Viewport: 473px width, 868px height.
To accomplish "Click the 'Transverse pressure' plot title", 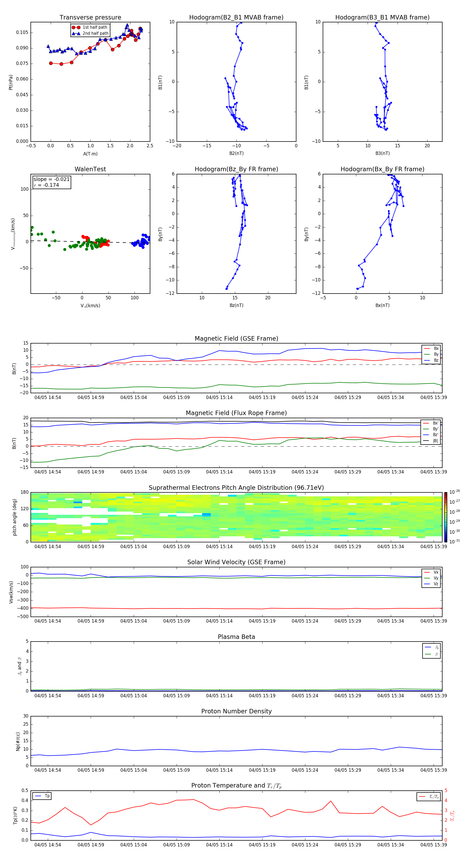I will pyautogui.click(x=90, y=18).
